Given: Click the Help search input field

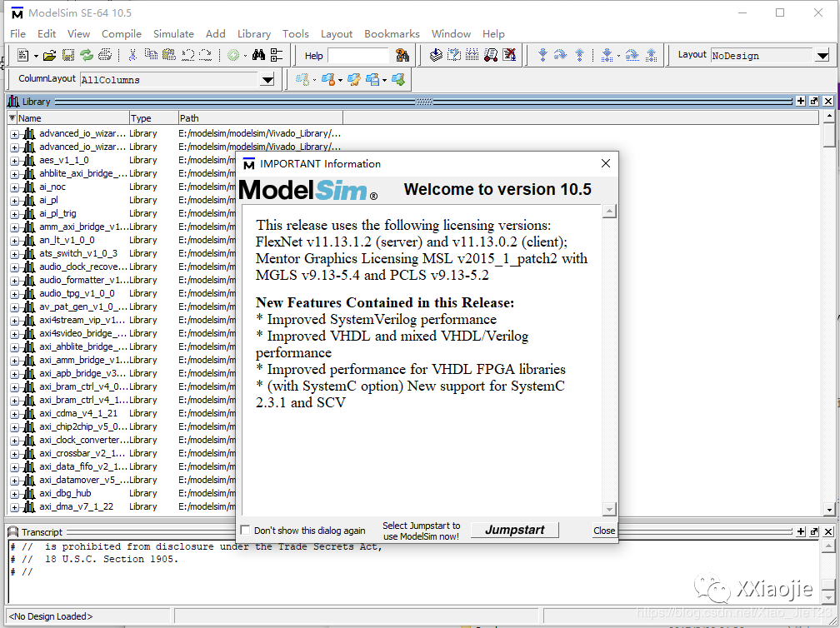Looking at the screenshot, I should (359, 56).
